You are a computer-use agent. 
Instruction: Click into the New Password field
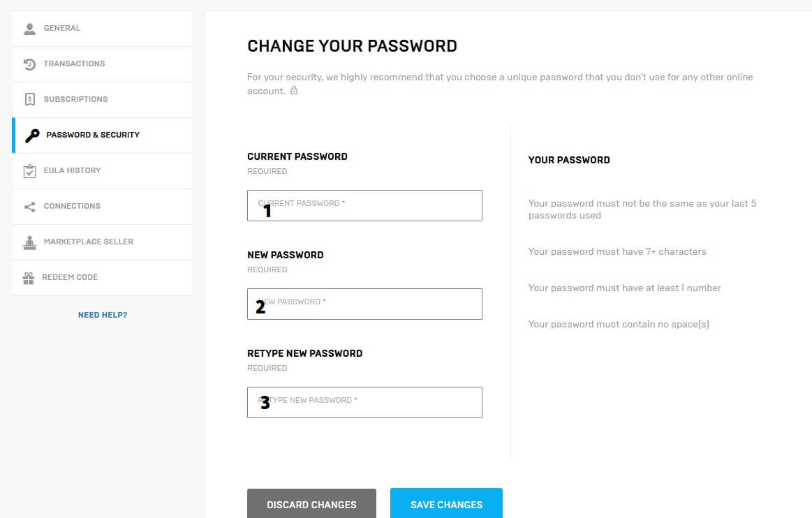(x=364, y=304)
